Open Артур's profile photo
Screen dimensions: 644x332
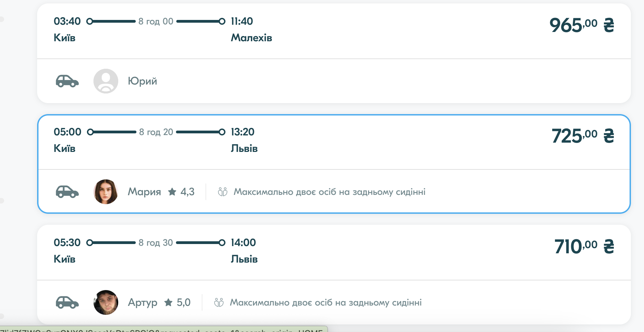(106, 302)
